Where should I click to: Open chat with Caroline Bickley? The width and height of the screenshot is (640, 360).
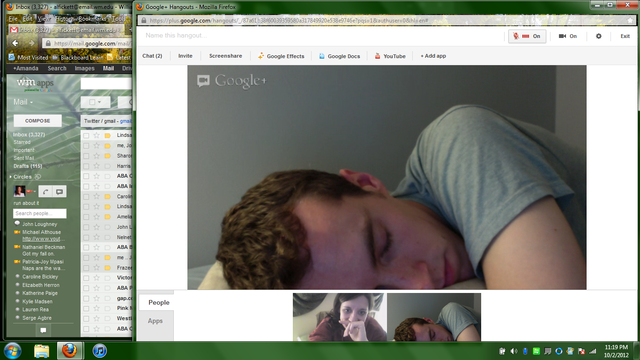pyautogui.click(x=40, y=277)
